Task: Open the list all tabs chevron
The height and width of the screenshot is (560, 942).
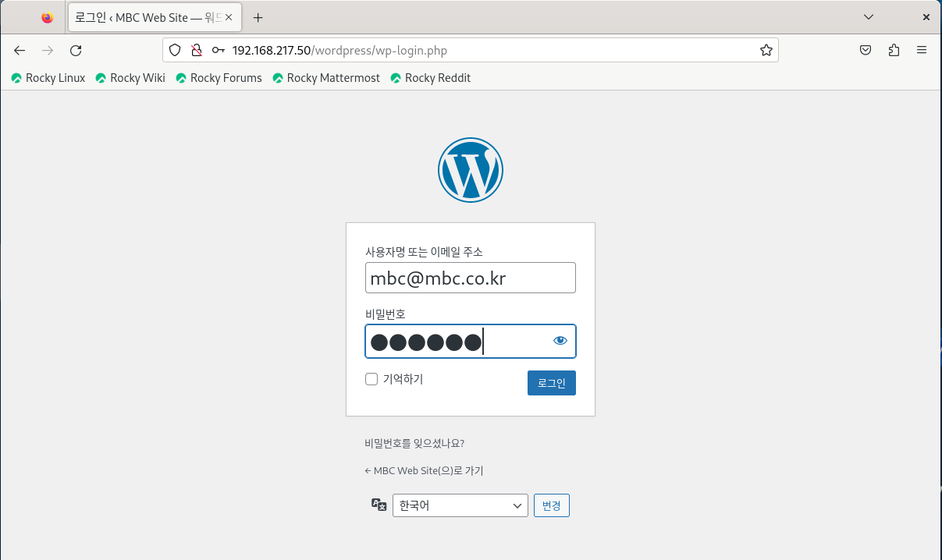Action: pyautogui.click(x=869, y=17)
